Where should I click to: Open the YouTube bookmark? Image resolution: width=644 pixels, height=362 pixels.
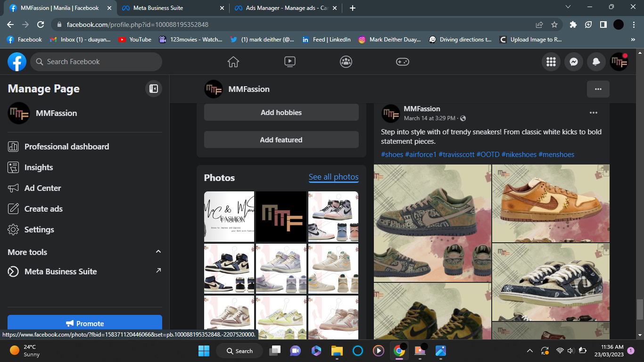point(135,40)
